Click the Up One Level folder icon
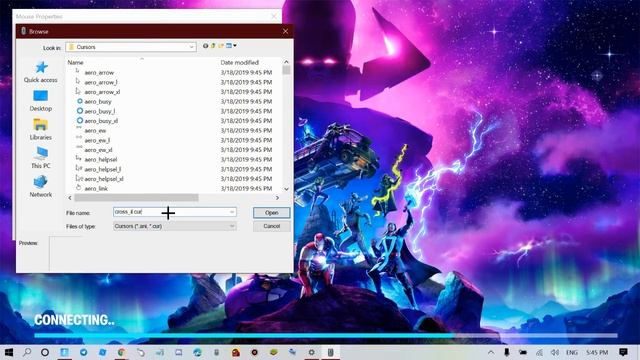This screenshot has width=640, height=360. [213, 46]
